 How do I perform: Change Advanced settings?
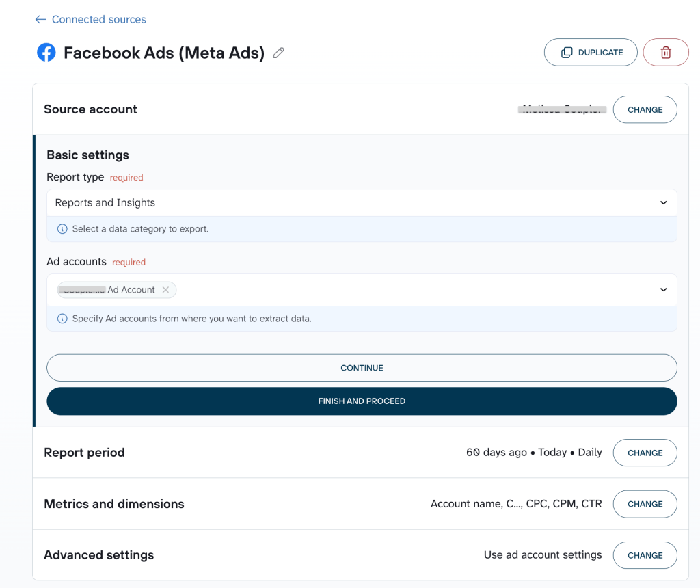point(645,555)
